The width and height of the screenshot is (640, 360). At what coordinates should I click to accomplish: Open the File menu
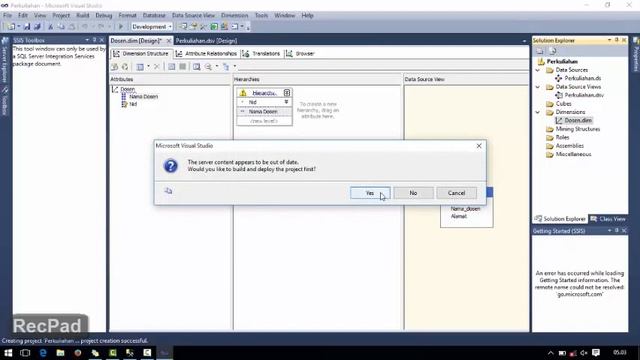(x=7, y=16)
